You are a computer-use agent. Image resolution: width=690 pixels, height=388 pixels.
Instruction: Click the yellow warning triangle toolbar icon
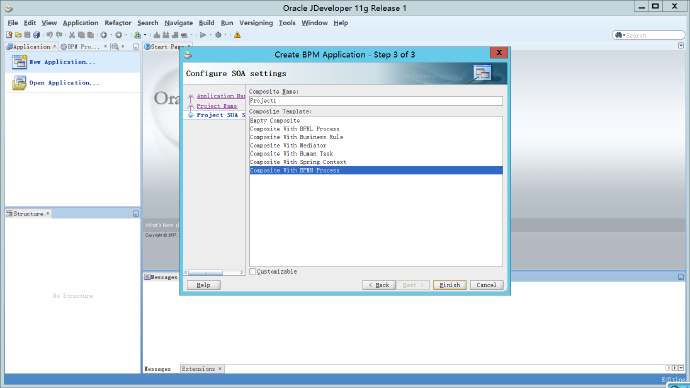point(237,35)
